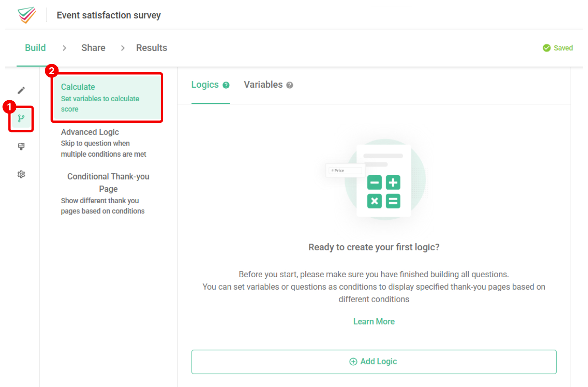Click the green Saved checkmark icon

546,48
